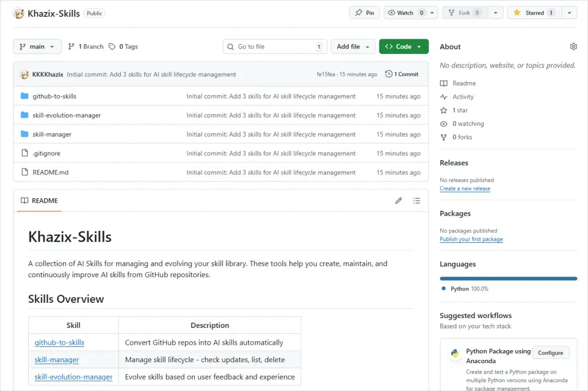Click the 1 Commit history icon
The width and height of the screenshot is (588, 391).
(389, 74)
